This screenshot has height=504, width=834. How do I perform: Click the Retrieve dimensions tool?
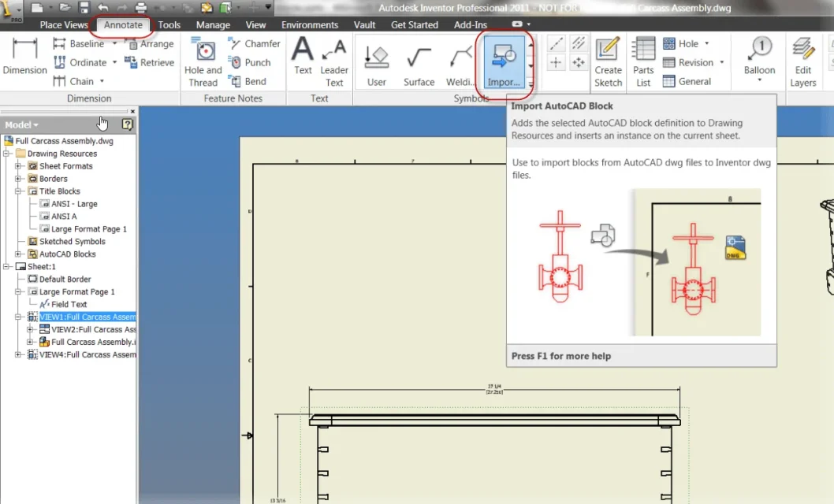pos(150,63)
